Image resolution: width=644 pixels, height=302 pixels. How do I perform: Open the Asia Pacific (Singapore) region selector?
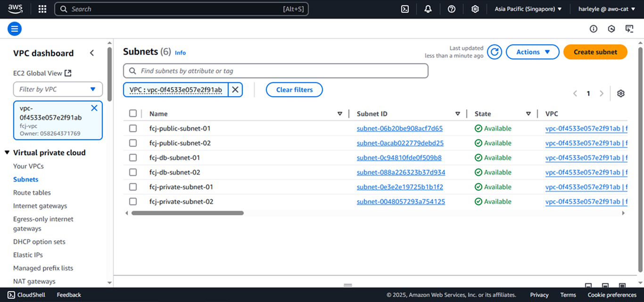528,9
